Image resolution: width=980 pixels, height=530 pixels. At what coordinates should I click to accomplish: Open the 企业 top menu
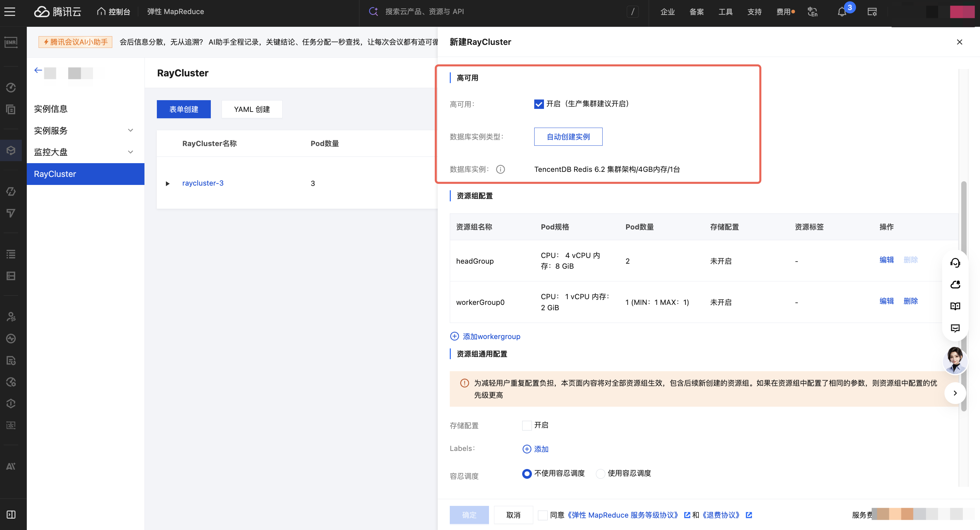[x=667, y=12]
